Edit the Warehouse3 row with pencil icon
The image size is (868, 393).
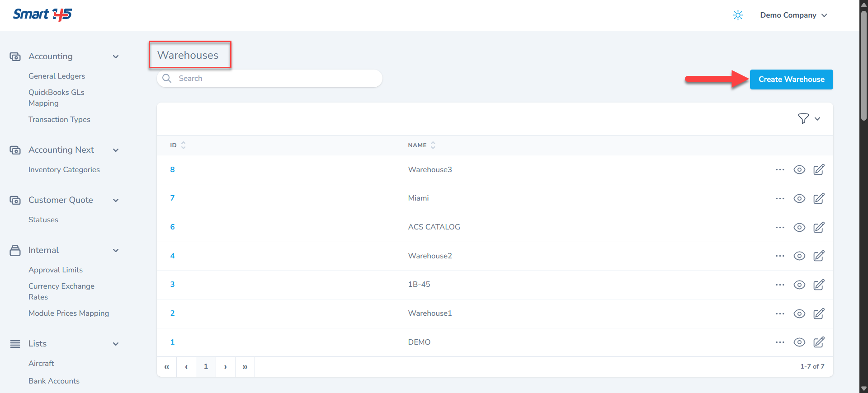(x=819, y=170)
